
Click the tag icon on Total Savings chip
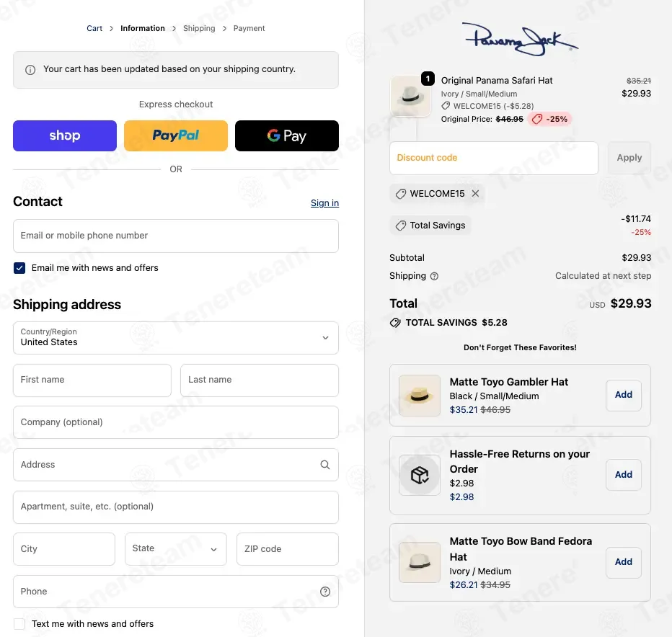(401, 225)
